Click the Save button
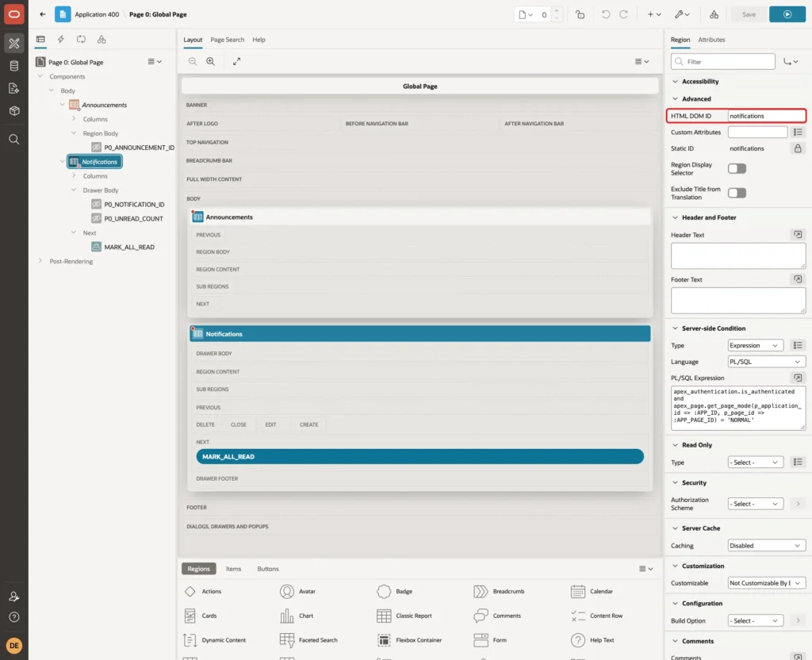The width and height of the screenshot is (812, 660). (749, 14)
